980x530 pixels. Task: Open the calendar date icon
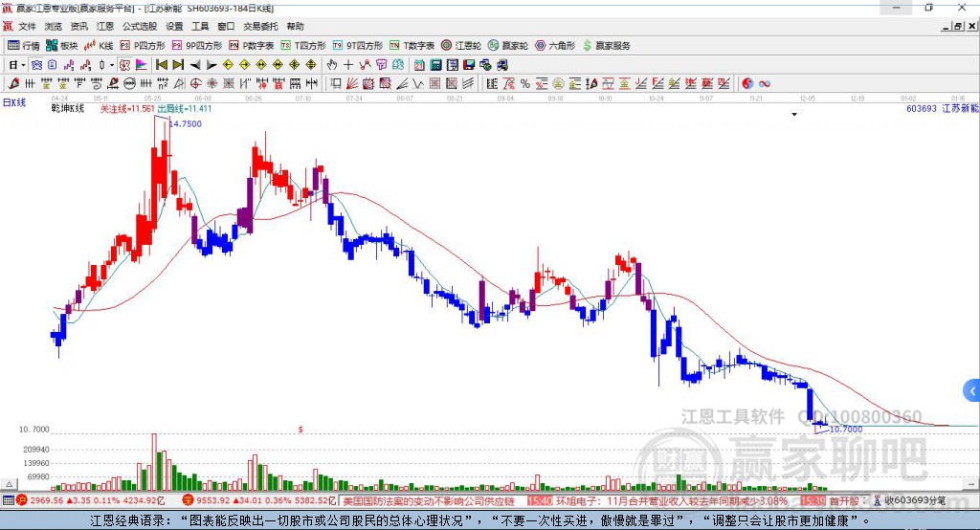419,65
